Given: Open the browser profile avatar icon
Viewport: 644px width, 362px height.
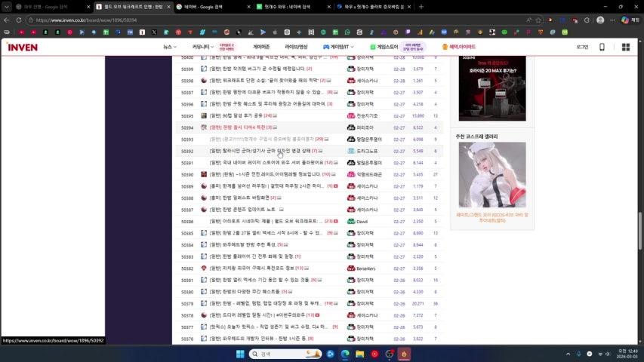Looking at the screenshot, I should [600, 20].
